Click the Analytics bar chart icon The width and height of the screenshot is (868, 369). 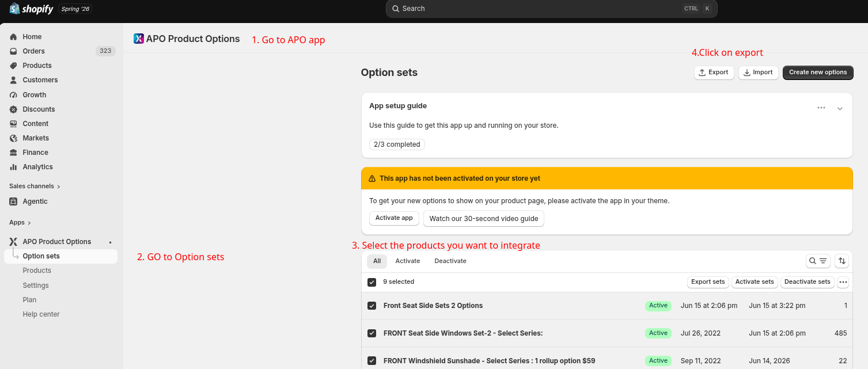pyautogui.click(x=13, y=167)
